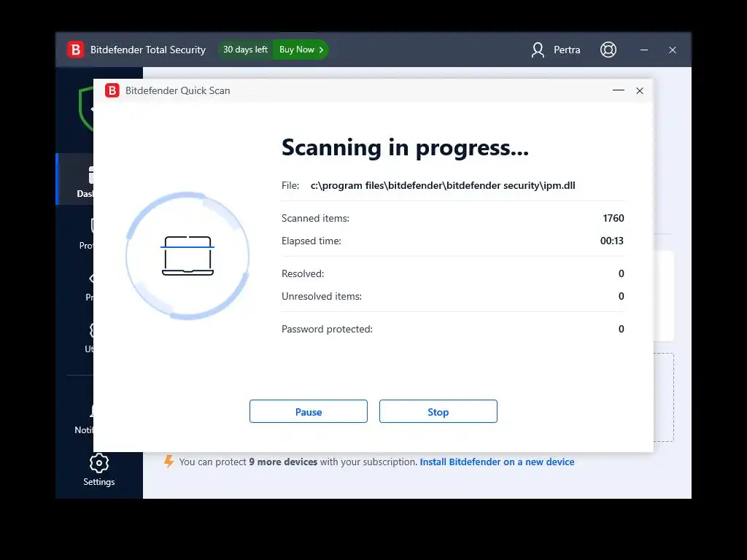Close the Bitdefender Total Security window
This screenshot has width=747, height=560.
coord(672,50)
